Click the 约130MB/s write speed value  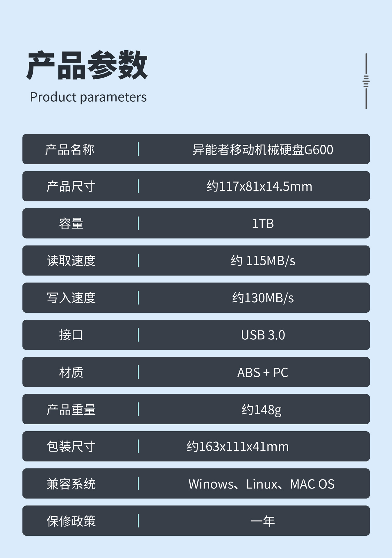tap(263, 298)
